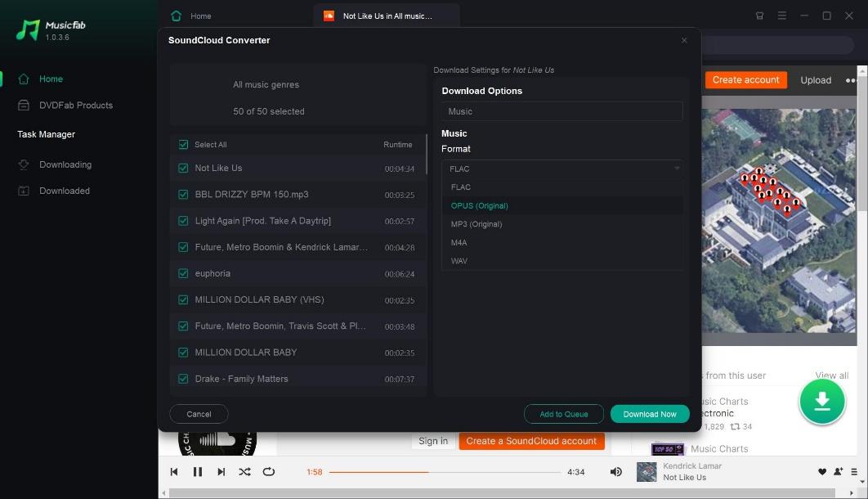The image size is (868, 499).
Task: Uncheck Future, Metro Boomin, Travis Scott track
Action: [183, 326]
